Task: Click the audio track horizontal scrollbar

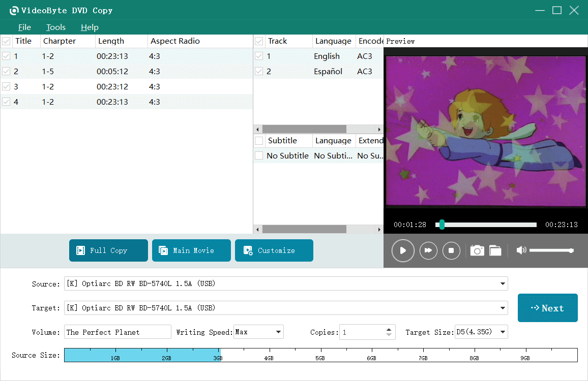Action: pos(304,129)
